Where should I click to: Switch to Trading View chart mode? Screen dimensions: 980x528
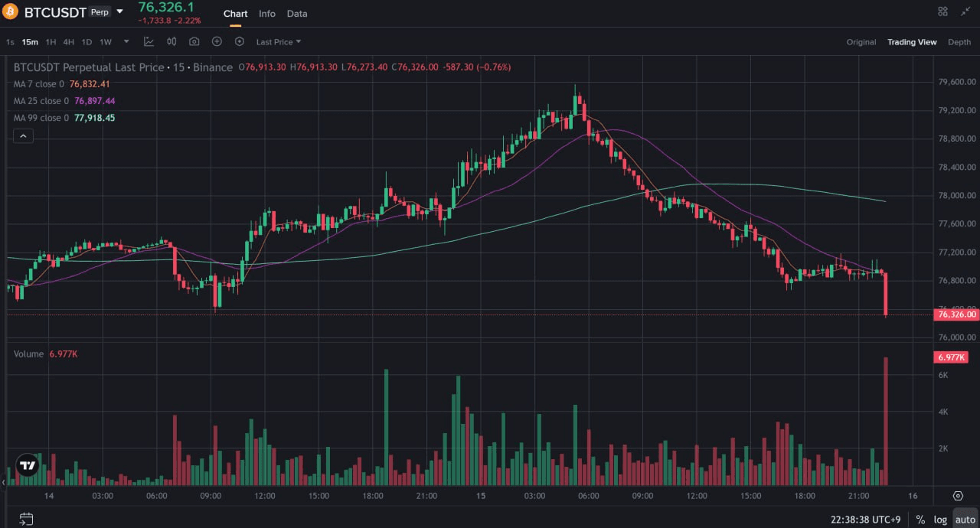click(912, 42)
